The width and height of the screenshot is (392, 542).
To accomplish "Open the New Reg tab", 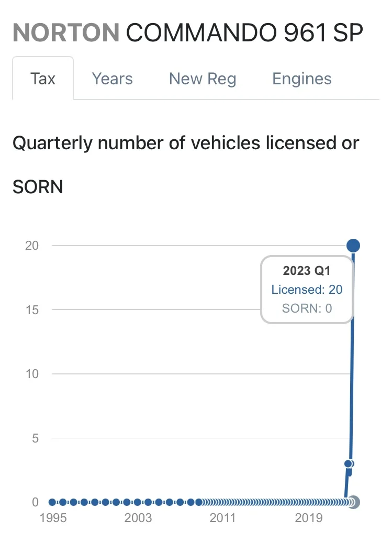I will pyautogui.click(x=203, y=79).
